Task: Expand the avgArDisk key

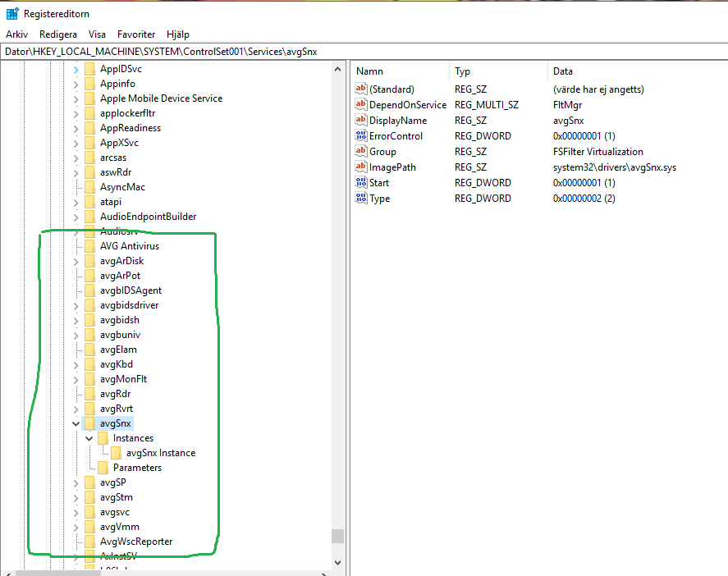Action: [x=76, y=262]
